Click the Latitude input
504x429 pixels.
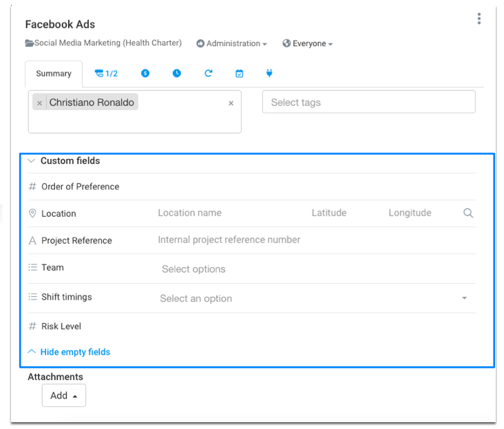[x=329, y=213]
